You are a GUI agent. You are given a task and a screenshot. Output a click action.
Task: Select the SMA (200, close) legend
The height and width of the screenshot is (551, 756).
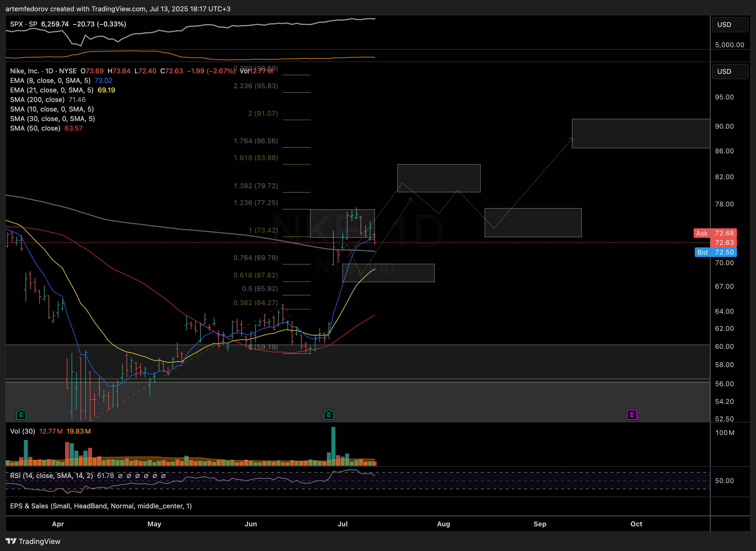(x=37, y=99)
